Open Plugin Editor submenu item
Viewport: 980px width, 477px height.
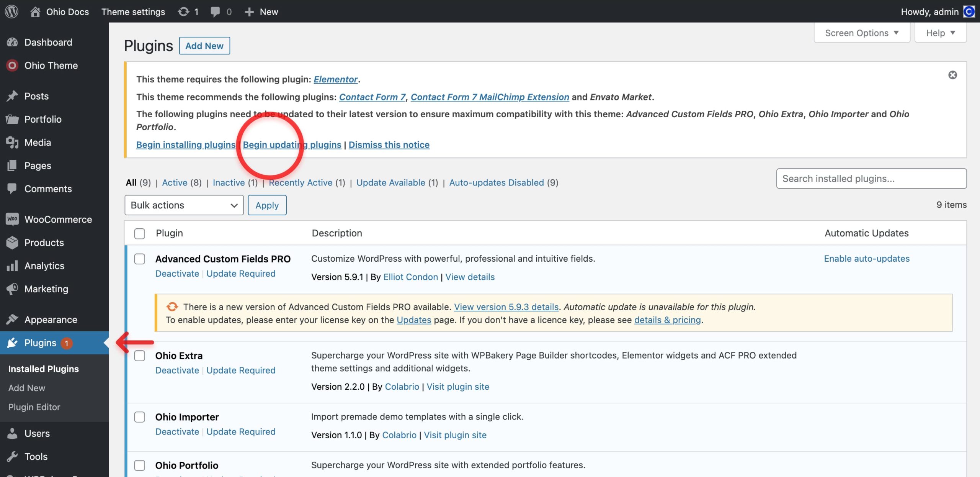tap(34, 407)
